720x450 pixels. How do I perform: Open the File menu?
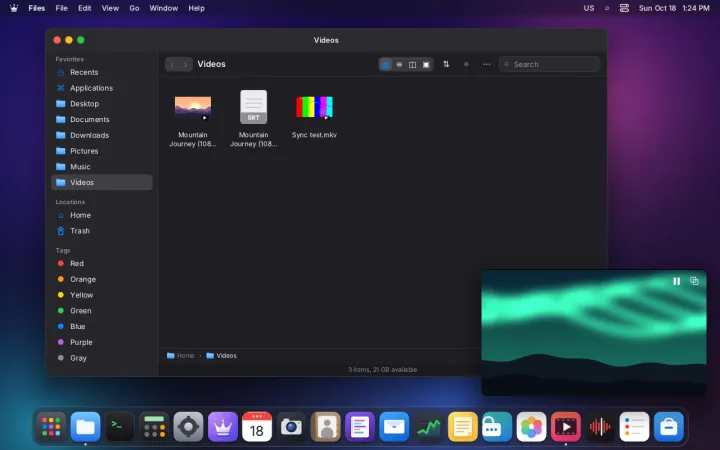coord(62,8)
